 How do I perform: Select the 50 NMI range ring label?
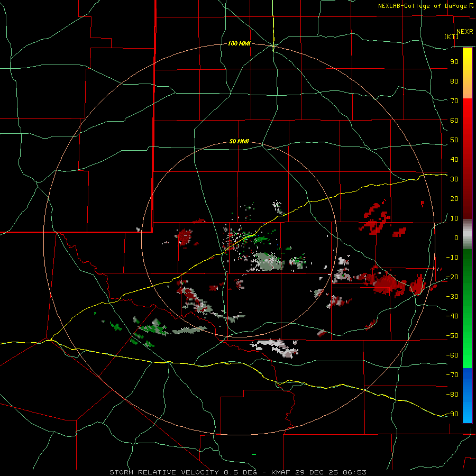coord(239,141)
